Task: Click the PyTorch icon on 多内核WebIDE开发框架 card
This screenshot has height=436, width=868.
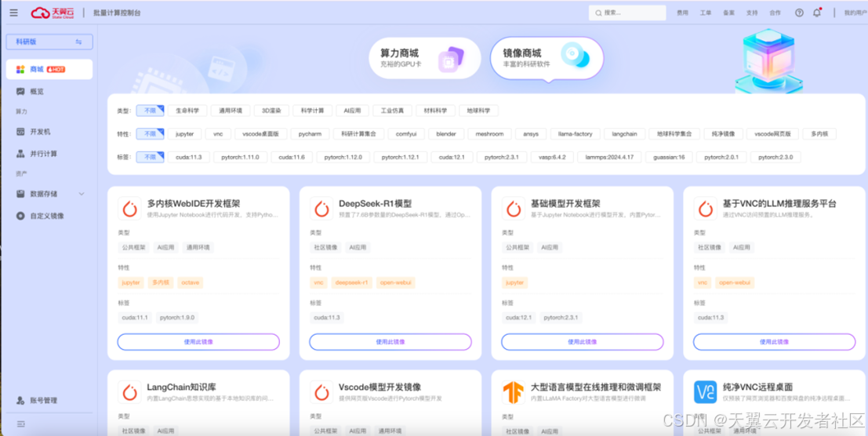Action: click(129, 209)
